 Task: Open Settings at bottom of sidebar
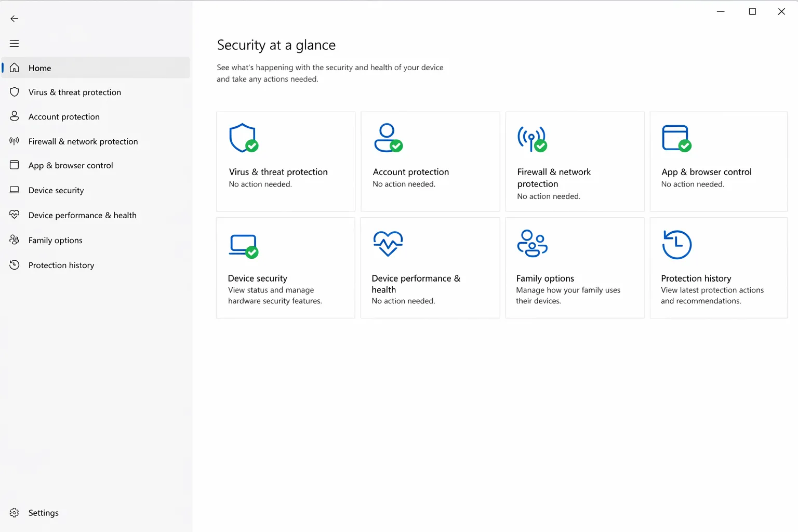96,513
